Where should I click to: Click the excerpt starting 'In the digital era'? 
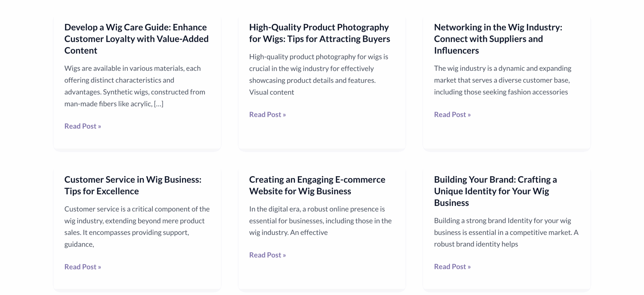(x=320, y=221)
